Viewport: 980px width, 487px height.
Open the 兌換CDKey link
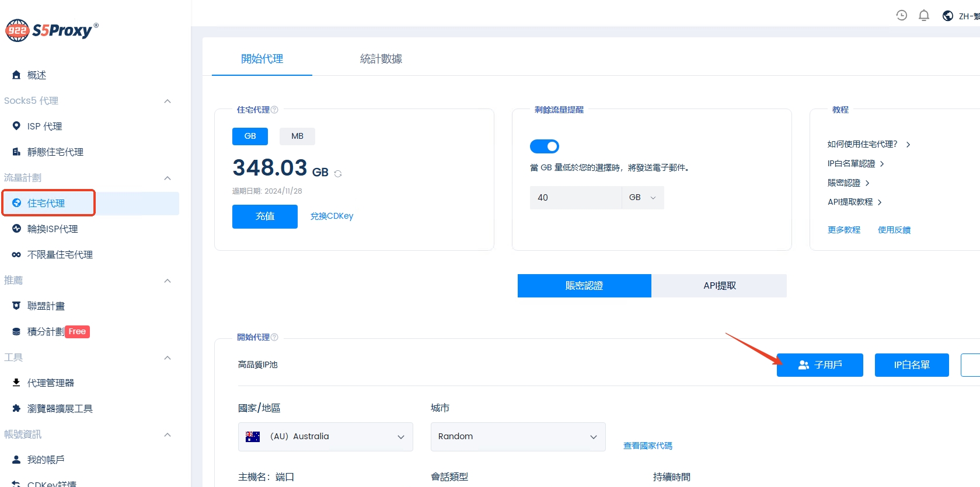(332, 216)
